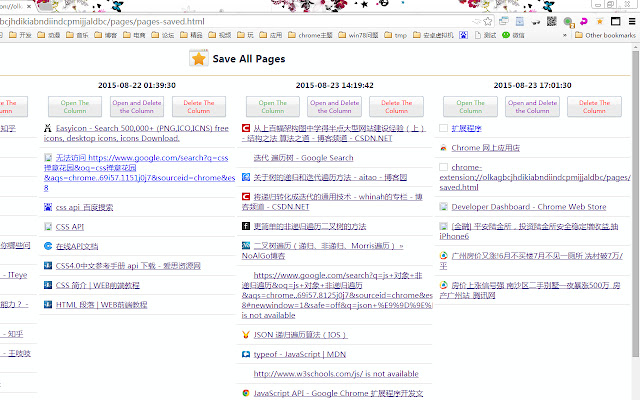640x400 pixels.
Task: Open the green WeChat 微信 bookmark
Action: tap(513, 35)
